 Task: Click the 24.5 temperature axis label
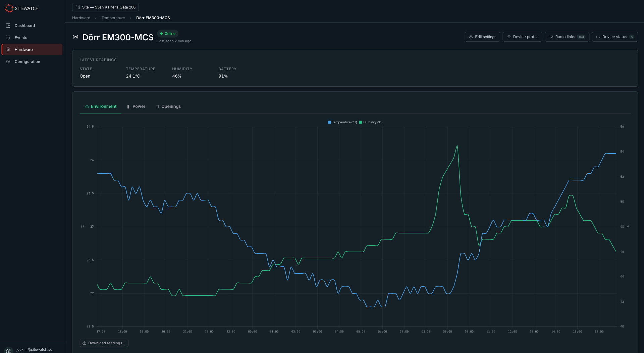90,127
